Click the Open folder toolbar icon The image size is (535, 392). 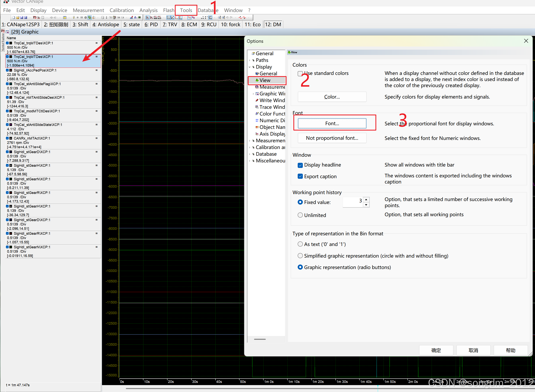[x=18, y=18]
